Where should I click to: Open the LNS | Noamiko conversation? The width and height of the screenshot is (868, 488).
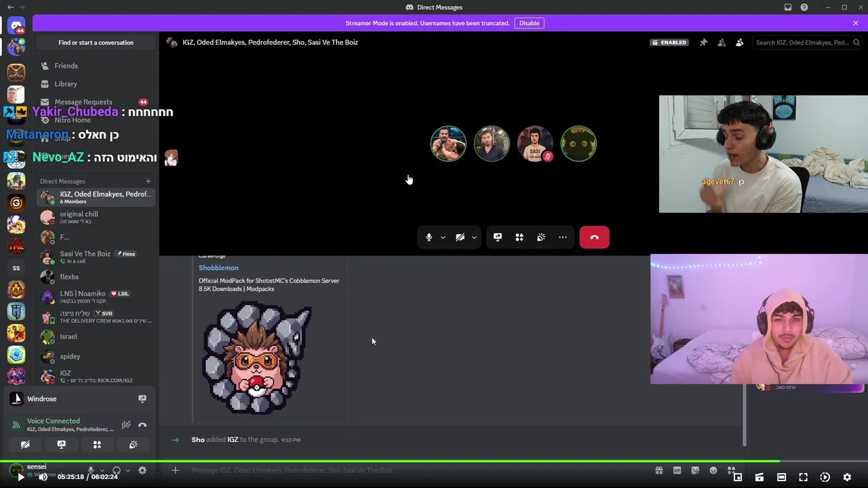click(x=95, y=296)
